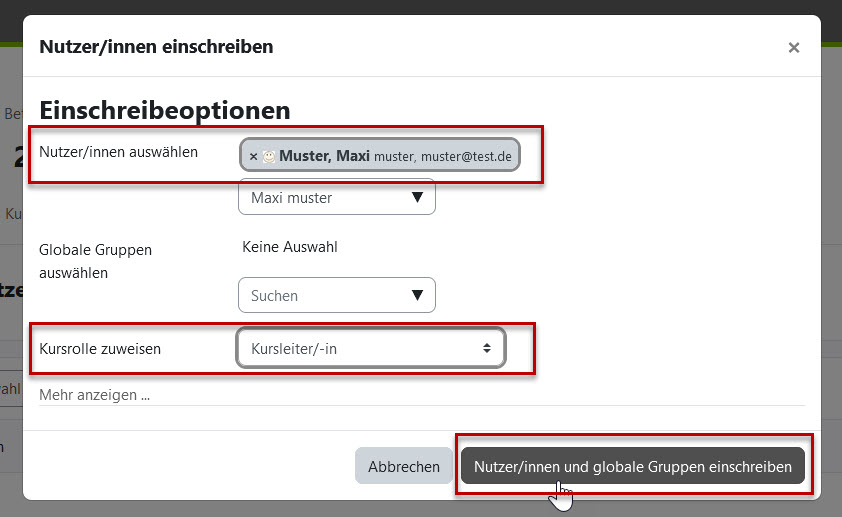
Task: Click the Keine Auswahl text
Action: pyautogui.click(x=290, y=246)
